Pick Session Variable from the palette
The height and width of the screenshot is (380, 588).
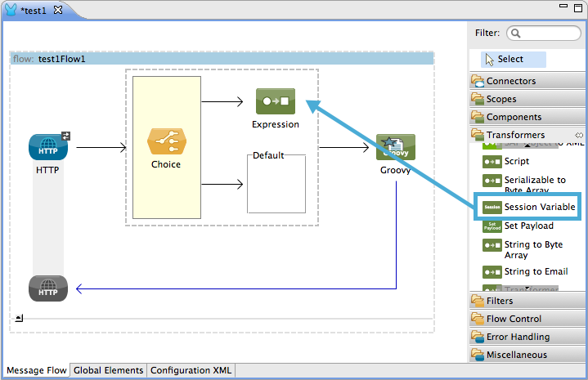point(528,208)
